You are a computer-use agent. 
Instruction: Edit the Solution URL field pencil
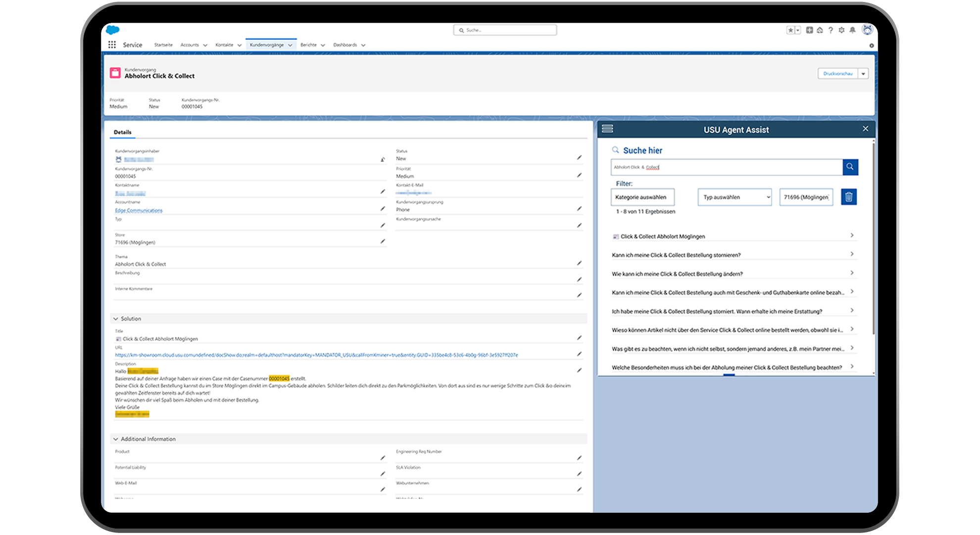(579, 354)
